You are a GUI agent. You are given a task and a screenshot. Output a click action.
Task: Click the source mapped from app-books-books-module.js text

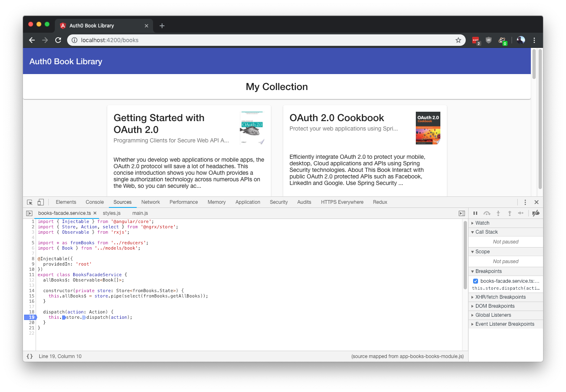click(408, 356)
